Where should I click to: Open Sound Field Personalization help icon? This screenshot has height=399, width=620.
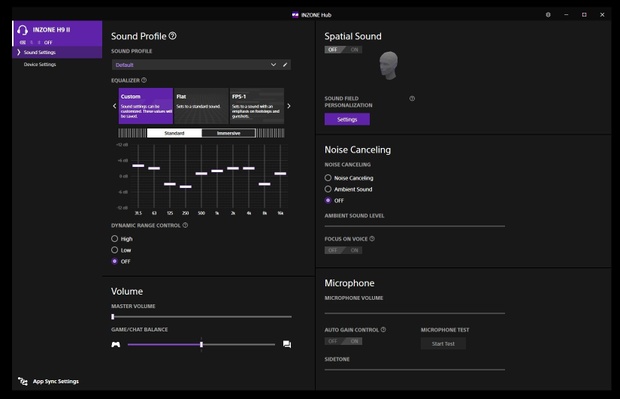(412, 98)
